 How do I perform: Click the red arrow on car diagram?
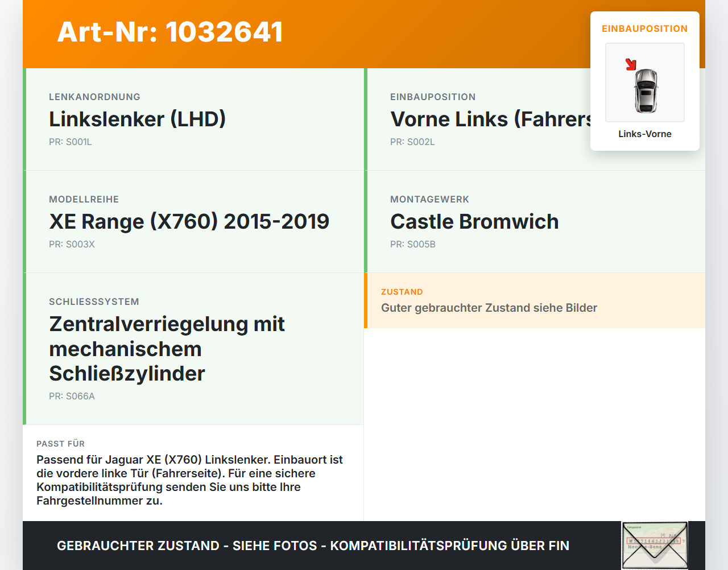pos(631,64)
